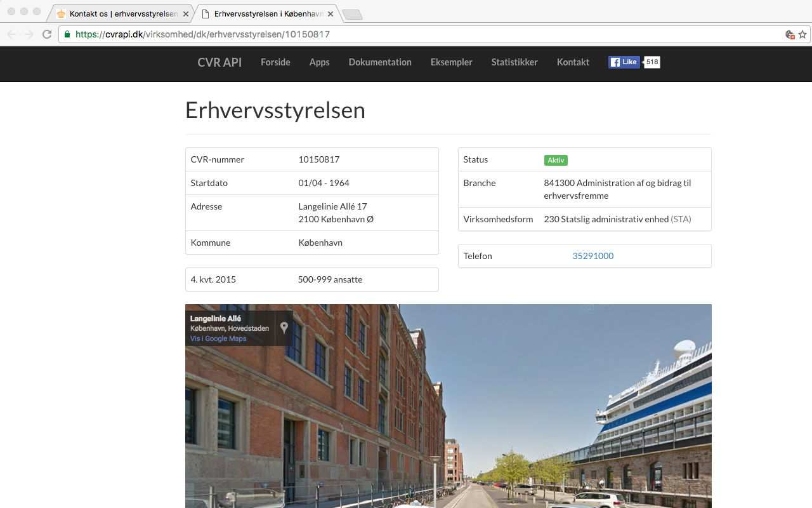Click the CVR number value 10150817
The width and height of the screenshot is (812, 508).
pos(319,159)
